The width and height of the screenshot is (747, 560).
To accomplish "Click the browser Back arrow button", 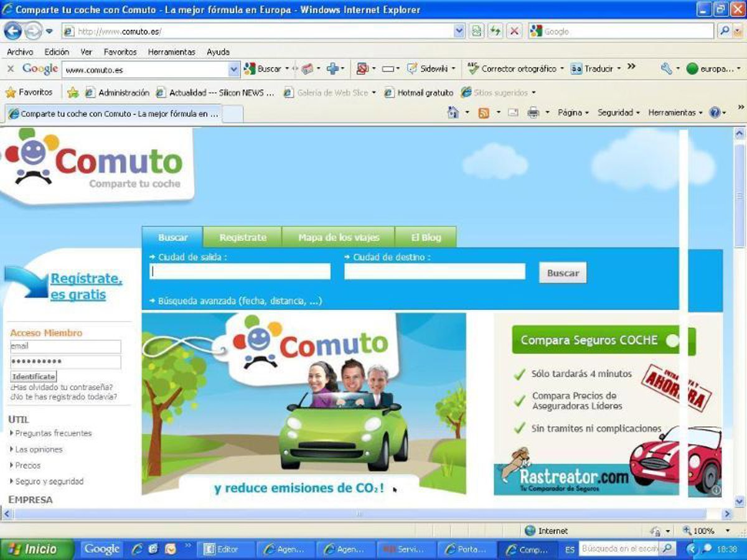I will pos(13,31).
